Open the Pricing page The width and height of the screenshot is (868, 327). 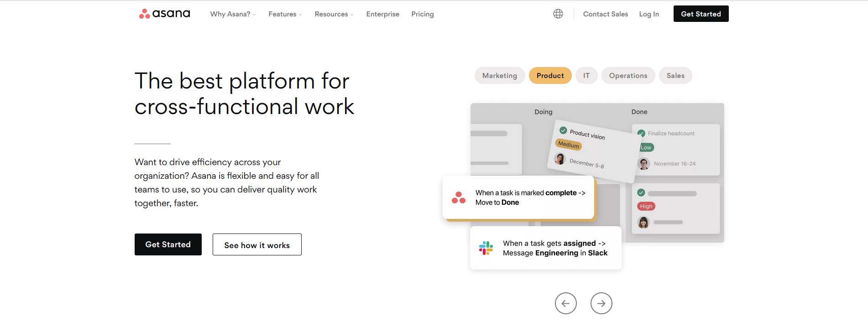422,14
